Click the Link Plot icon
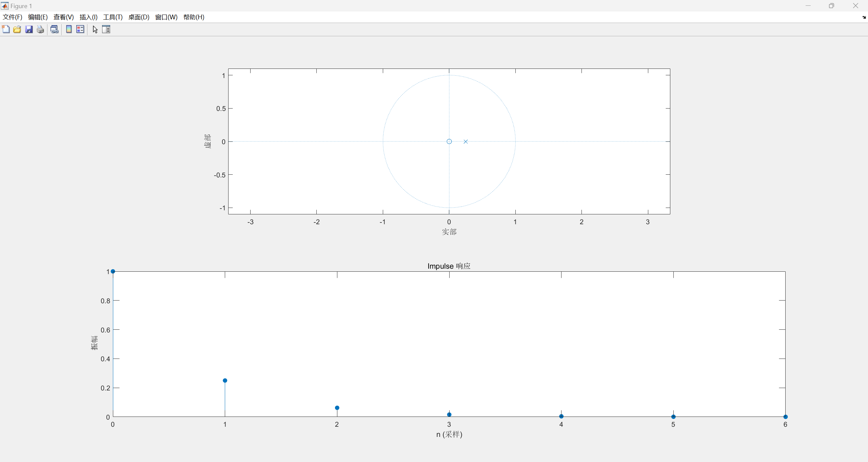 [x=54, y=29]
